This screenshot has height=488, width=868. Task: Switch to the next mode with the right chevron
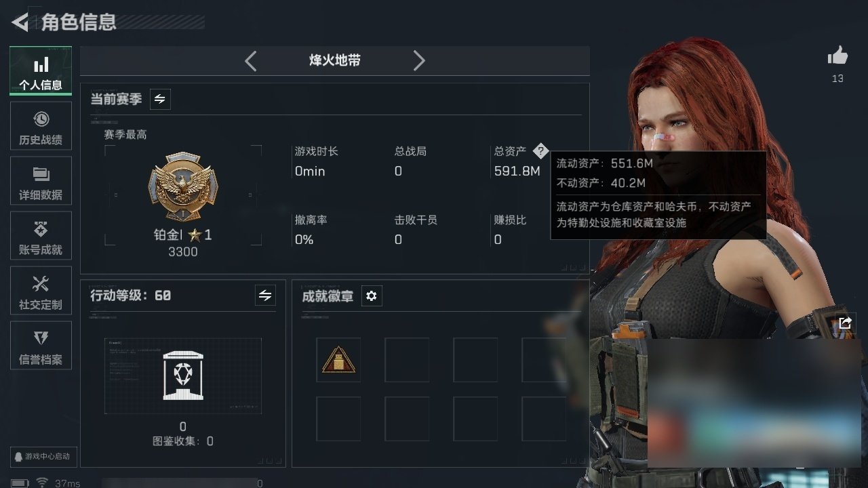[x=419, y=61]
